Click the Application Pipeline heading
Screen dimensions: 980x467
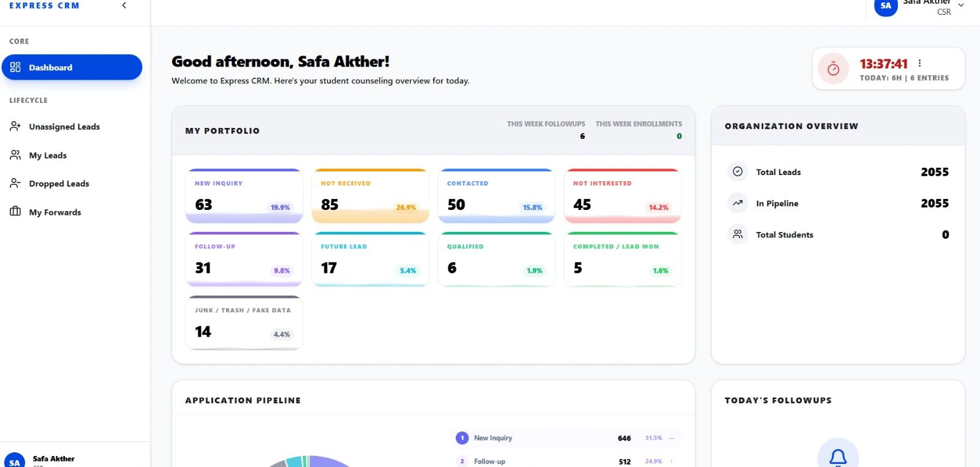[243, 400]
